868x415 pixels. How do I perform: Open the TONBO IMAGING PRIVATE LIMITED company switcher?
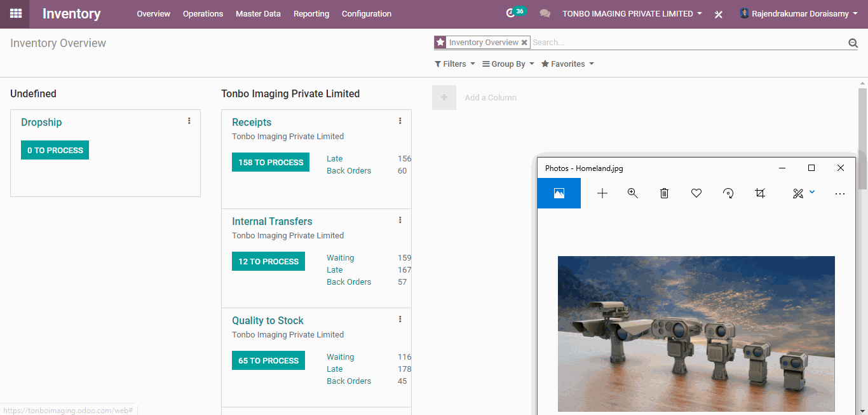[632, 13]
